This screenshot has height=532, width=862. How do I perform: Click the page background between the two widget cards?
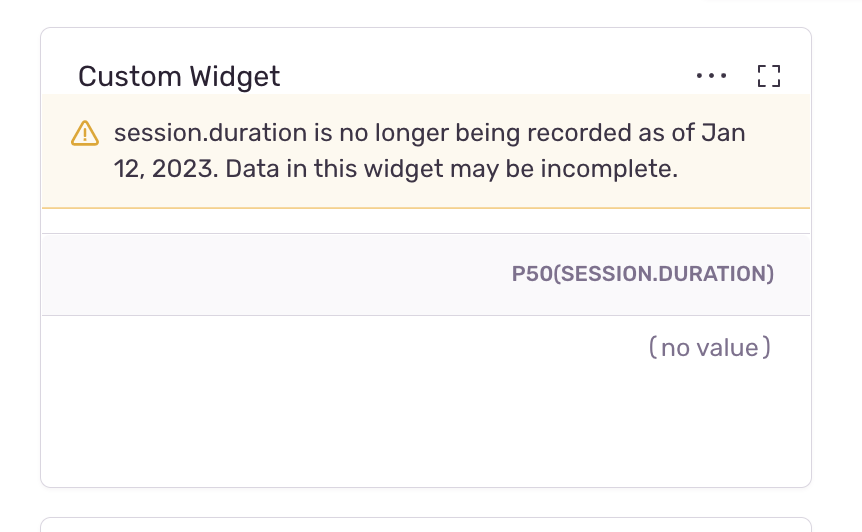[426, 502]
